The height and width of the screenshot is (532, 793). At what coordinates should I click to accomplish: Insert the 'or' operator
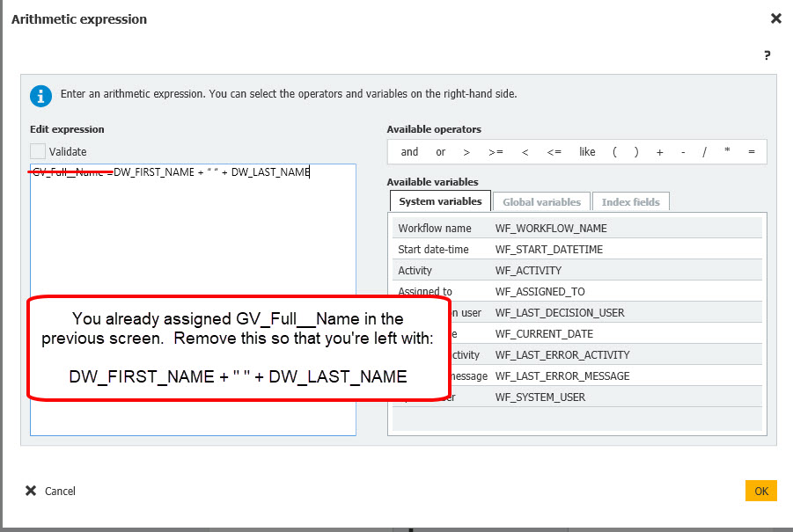pyautogui.click(x=440, y=152)
